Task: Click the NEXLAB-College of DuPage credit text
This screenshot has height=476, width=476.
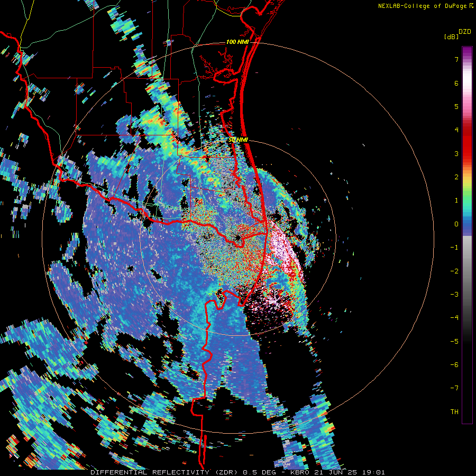Action: coord(422,6)
